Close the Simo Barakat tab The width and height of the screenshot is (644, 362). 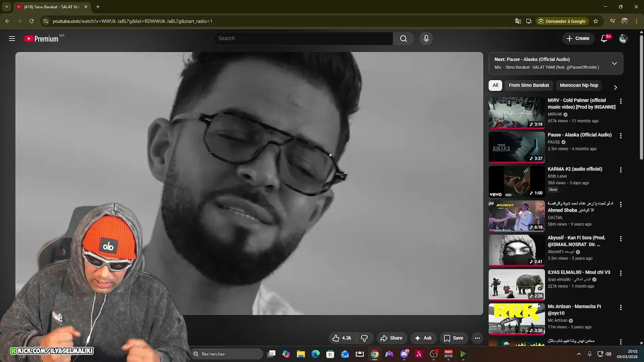pos(86,7)
